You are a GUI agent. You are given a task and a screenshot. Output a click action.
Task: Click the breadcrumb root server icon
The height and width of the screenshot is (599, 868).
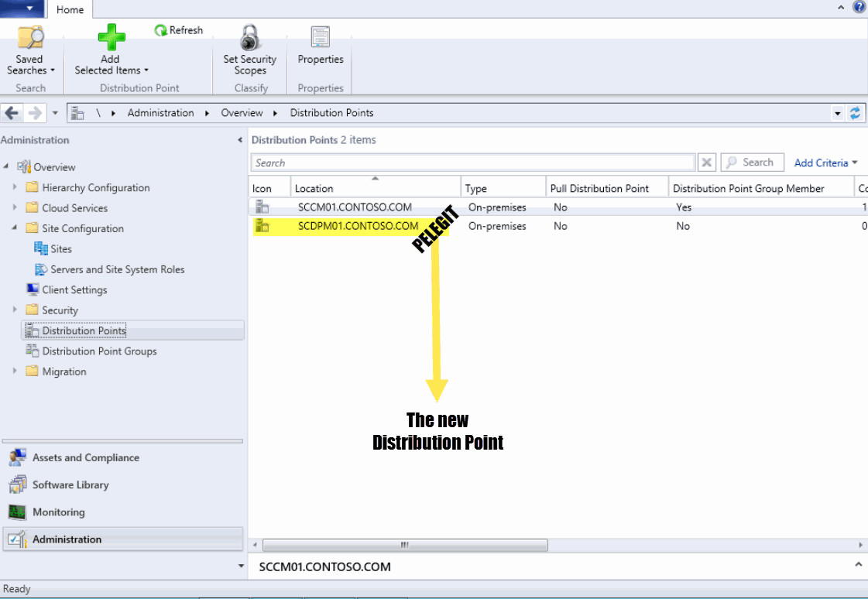point(77,114)
